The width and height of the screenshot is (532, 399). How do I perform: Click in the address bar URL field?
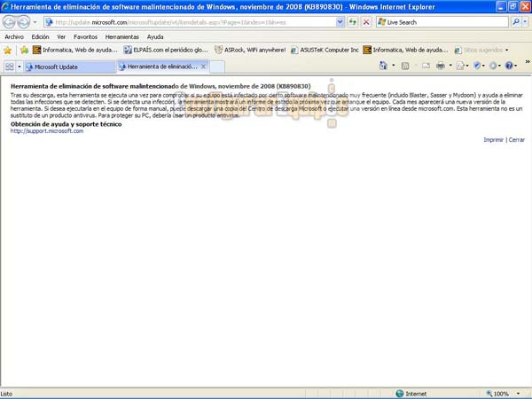click(x=190, y=22)
